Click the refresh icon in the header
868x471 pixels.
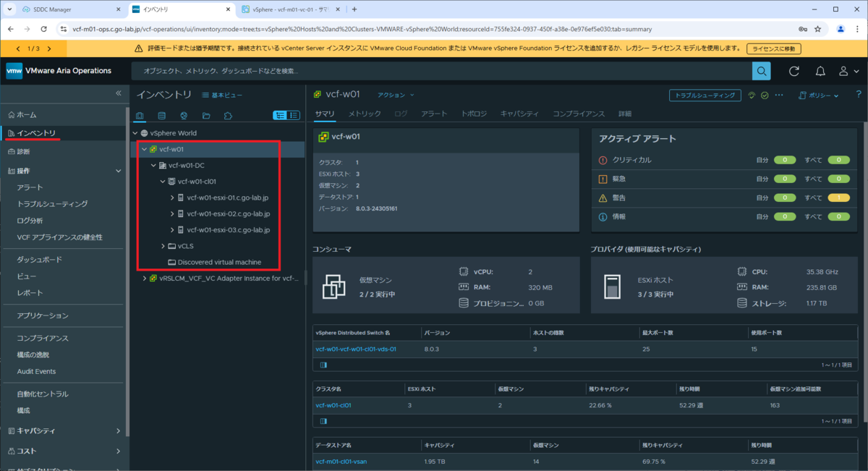click(x=794, y=71)
